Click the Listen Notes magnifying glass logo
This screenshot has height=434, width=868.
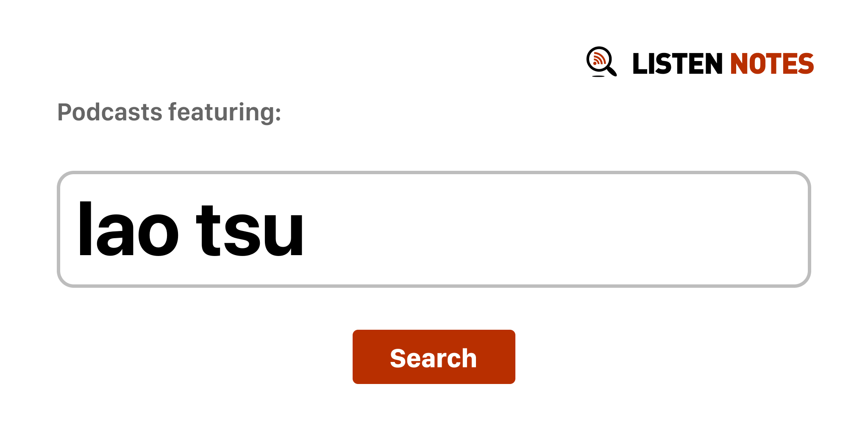tap(601, 61)
